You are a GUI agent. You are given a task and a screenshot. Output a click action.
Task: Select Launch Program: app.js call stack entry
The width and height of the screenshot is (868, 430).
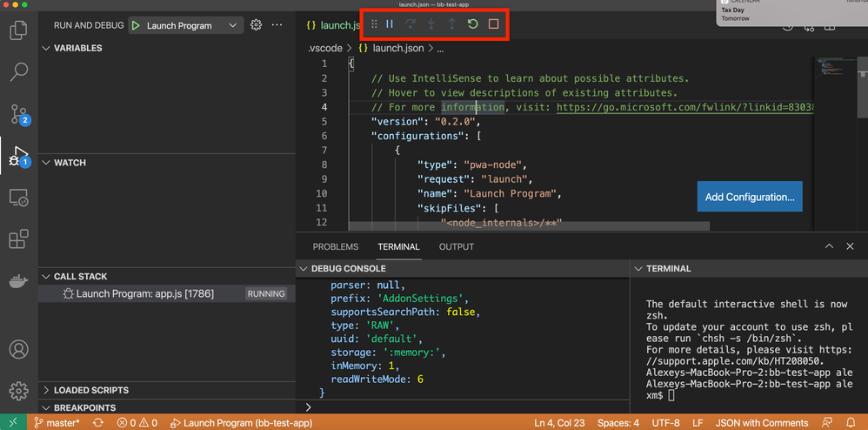[x=144, y=294]
